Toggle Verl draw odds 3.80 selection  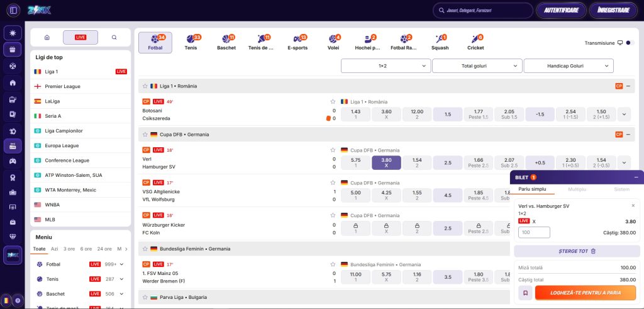[x=387, y=163]
